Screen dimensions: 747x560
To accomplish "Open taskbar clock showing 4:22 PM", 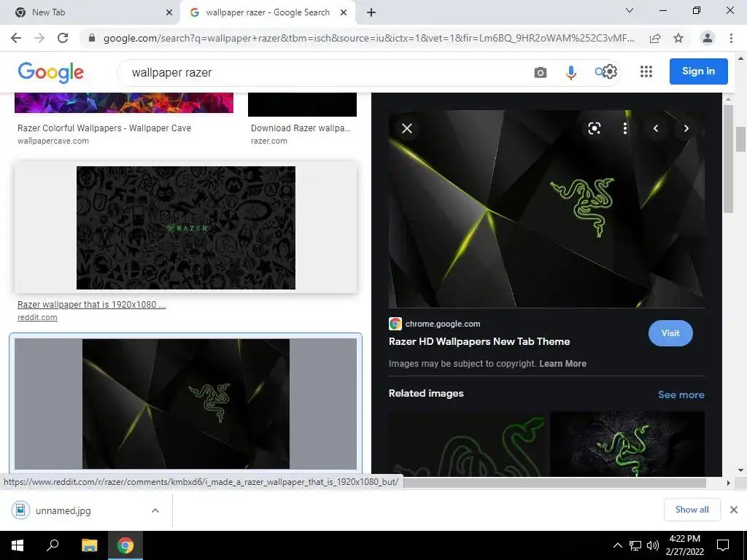I will click(684, 545).
